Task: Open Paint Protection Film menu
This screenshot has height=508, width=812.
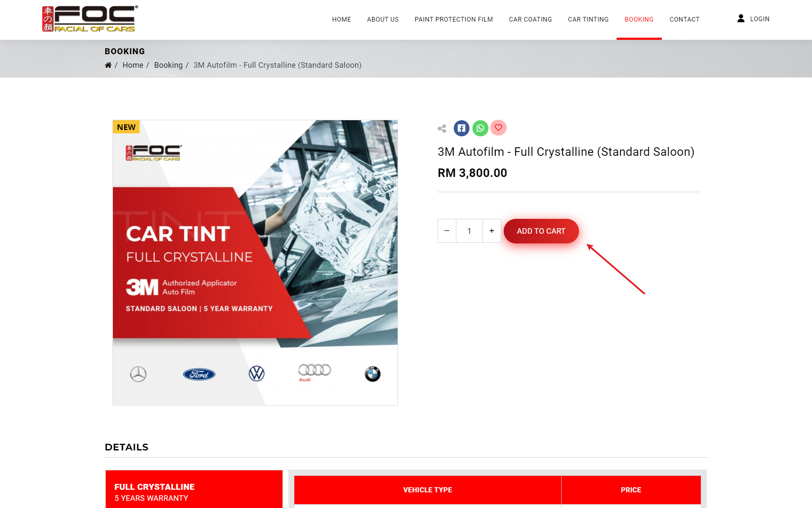Action: (x=454, y=19)
